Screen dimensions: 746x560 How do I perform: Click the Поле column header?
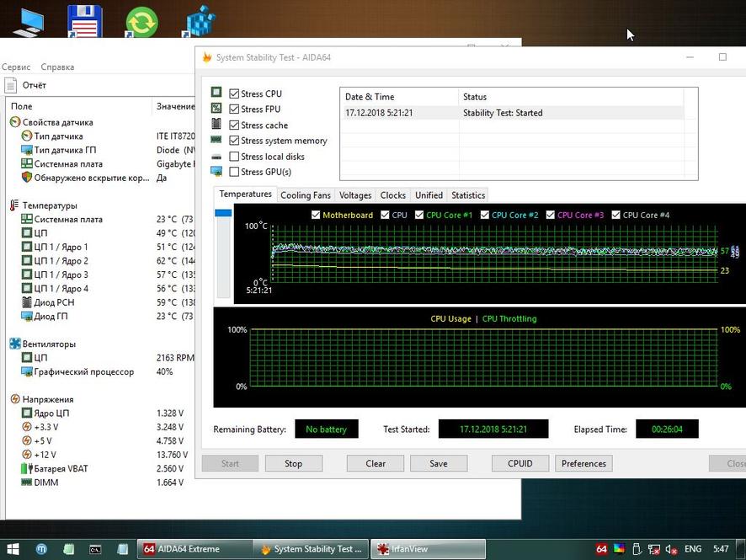click(x=80, y=106)
